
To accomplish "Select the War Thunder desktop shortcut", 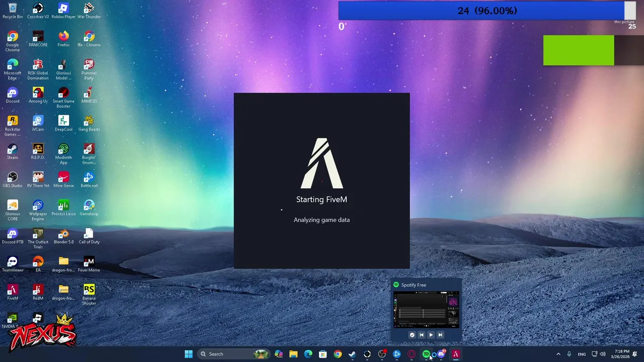I will pos(89,11).
